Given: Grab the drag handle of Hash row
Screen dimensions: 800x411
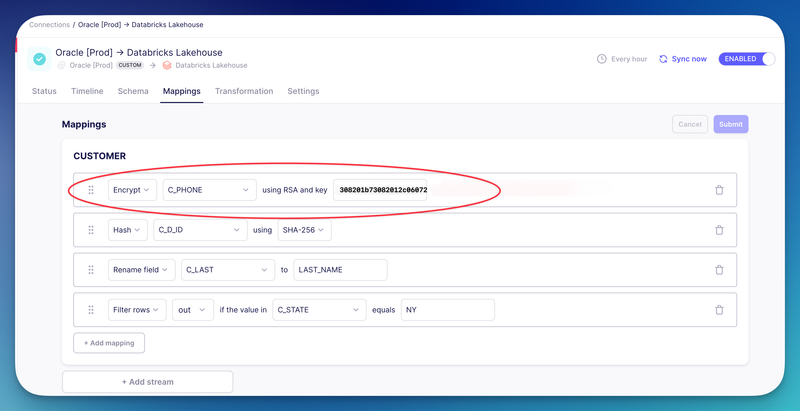Looking at the screenshot, I should pyautogui.click(x=91, y=230).
